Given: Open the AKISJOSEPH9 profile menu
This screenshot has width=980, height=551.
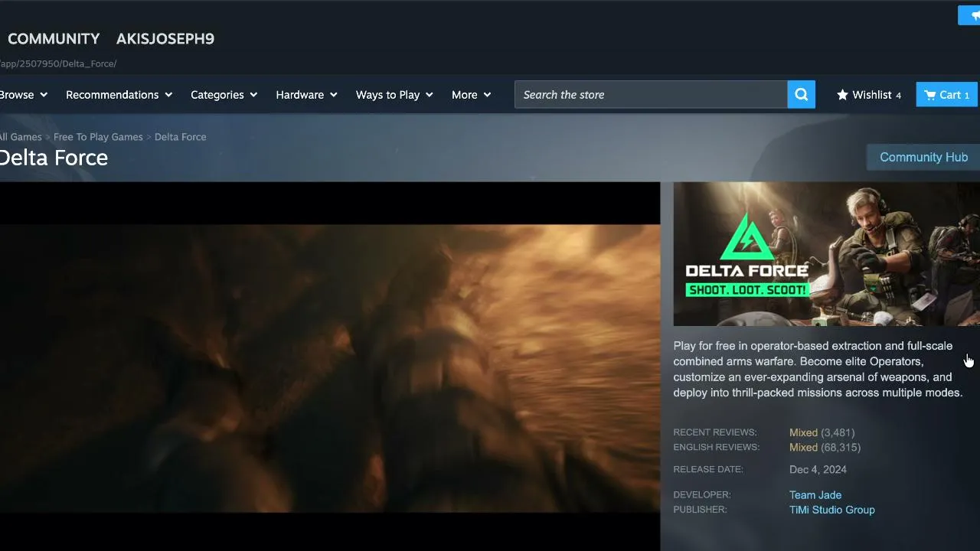Looking at the screenshot, I should click(165, 39).
